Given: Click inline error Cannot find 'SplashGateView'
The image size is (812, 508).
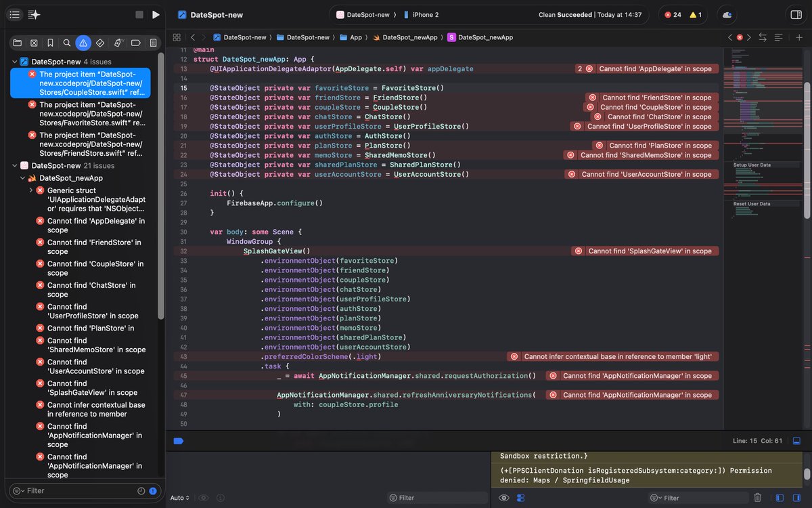Looking at the screenshot, I should click(644, 251).
